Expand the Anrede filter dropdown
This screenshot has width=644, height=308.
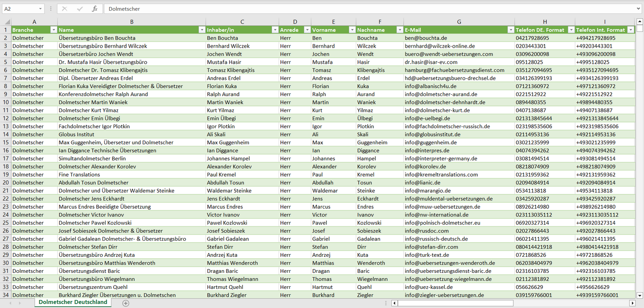click(x=307, y=30)
